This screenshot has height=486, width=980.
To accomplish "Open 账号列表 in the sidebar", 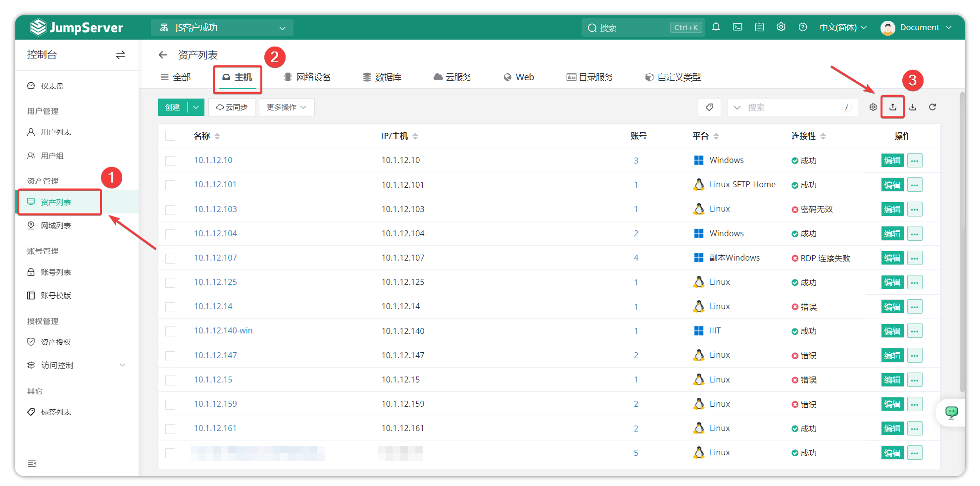I will point(56,272).
